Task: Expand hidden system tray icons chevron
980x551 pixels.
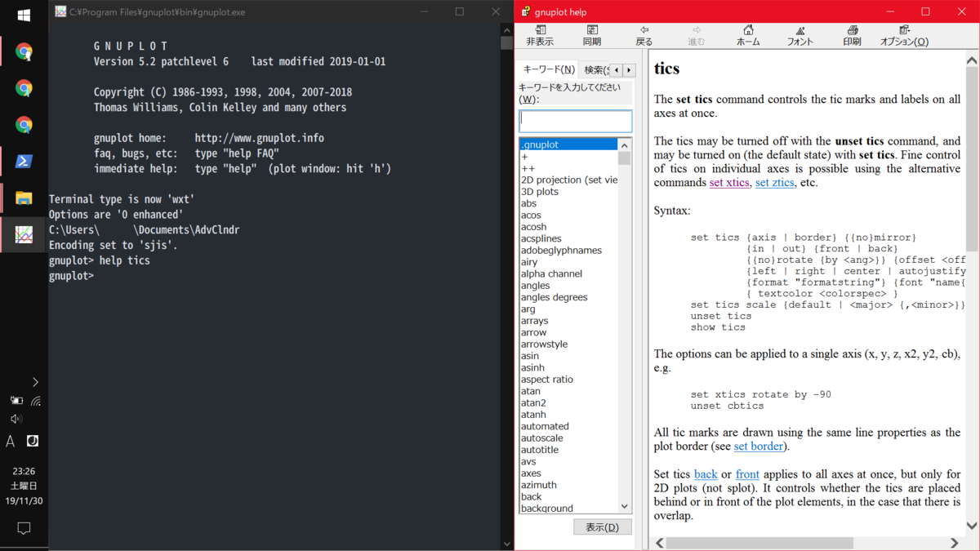Action: 35,382
